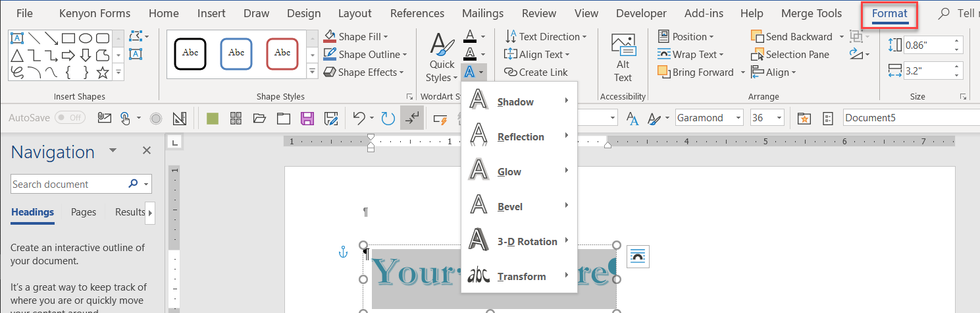Click Bring Forward

696,72
